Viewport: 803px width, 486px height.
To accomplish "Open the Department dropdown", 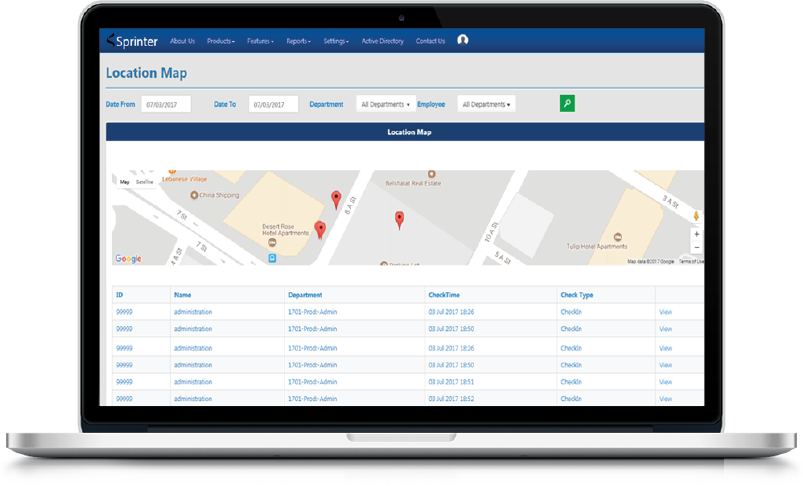I will 385,104.
